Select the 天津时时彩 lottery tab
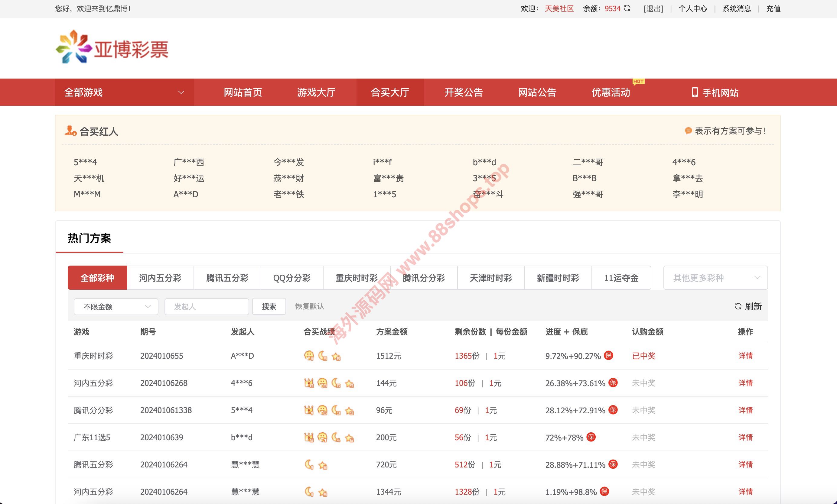This screenshot has width=837, height=504. (490, 278)
